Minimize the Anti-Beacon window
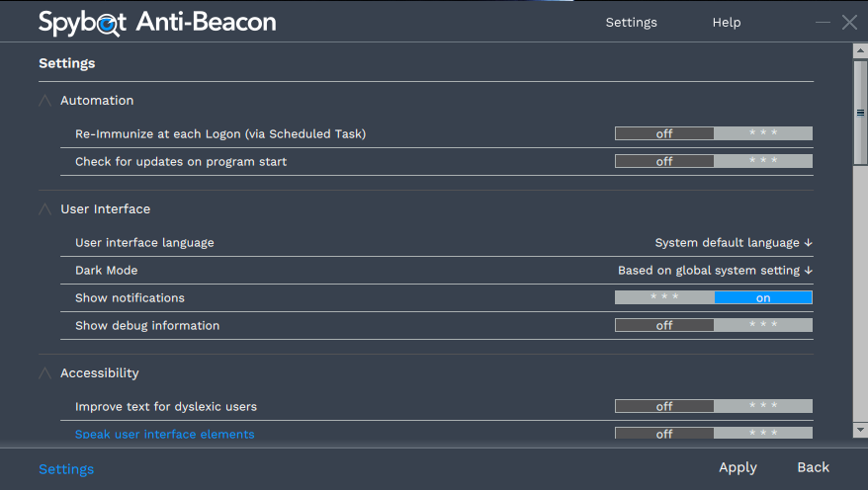The image size is (868, 490). click(x=823, y=23)
